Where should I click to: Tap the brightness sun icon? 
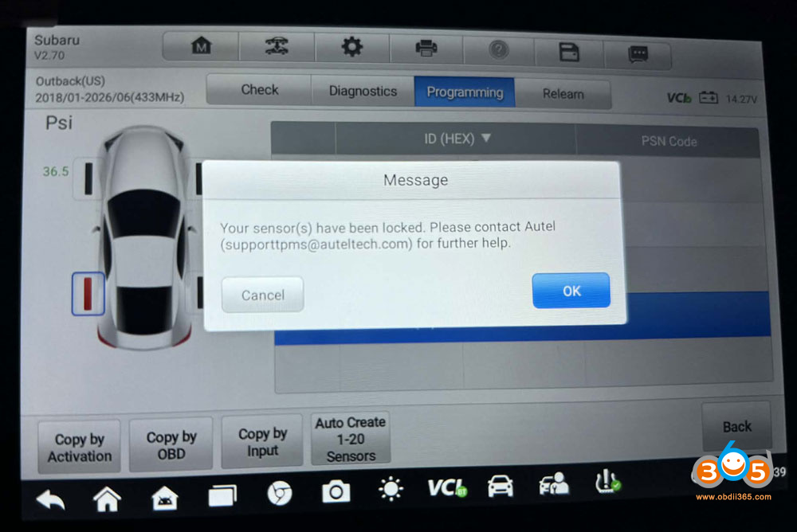391,490
